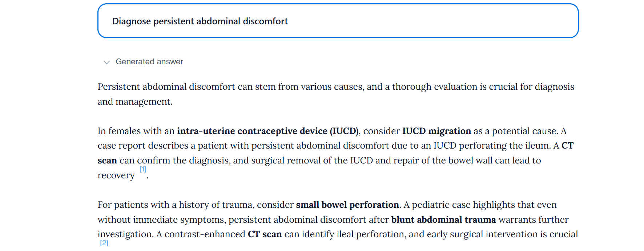Screen dimensions: 644x251
Task: Click bold "small bowel perforation" text
Action: [x=347, y=205]
